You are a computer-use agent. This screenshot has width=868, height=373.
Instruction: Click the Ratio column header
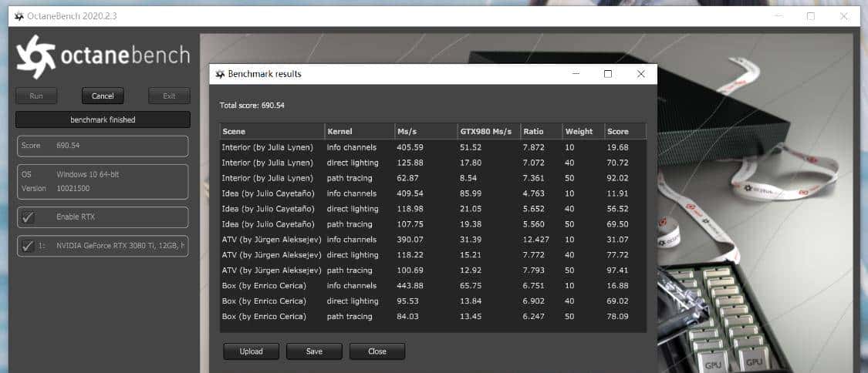point(540,132)
